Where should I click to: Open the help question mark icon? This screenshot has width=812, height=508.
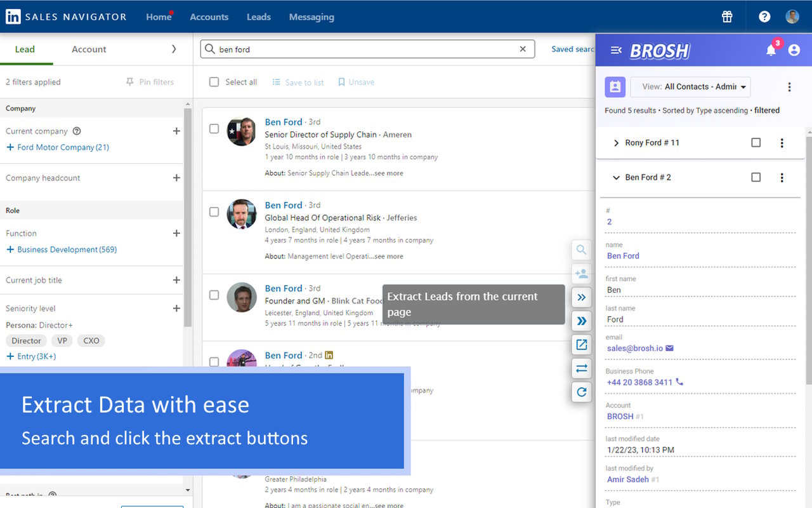(x=764, y=17)
